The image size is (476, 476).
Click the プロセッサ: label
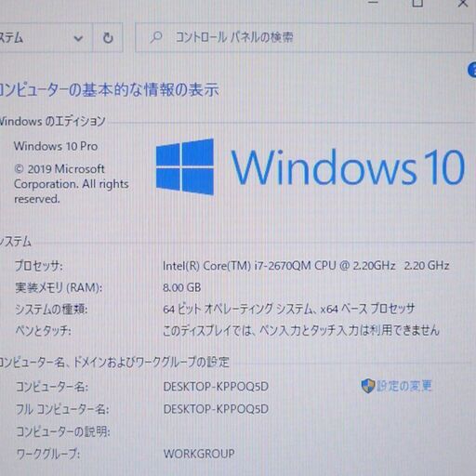point(39,266)
